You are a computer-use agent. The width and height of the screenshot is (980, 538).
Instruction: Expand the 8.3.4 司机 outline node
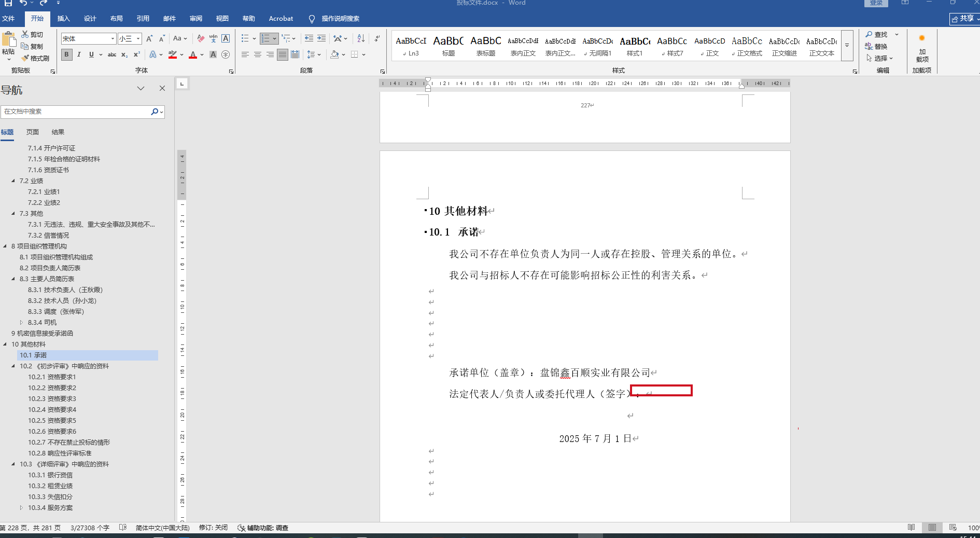click(x=21, y=323)
